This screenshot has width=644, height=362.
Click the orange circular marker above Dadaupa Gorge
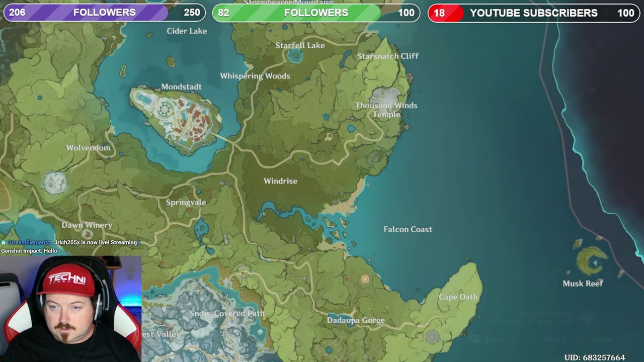pos(365,279)
